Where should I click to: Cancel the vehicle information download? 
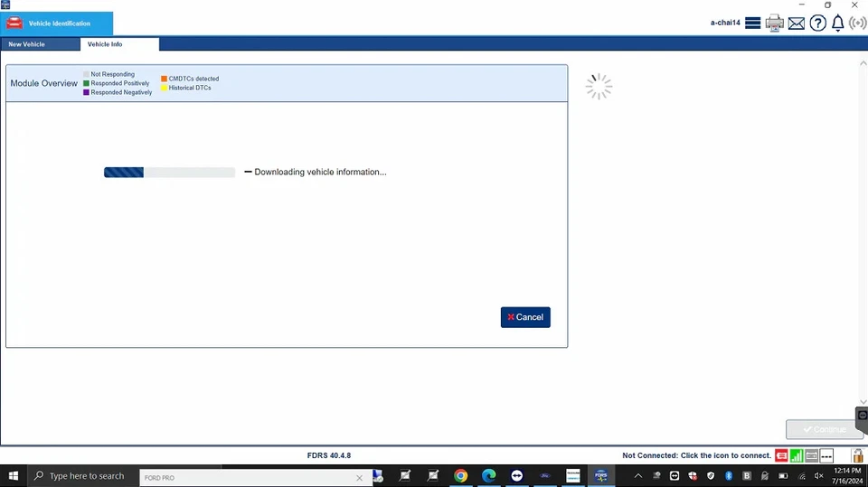pyautogui.click(x=525, y=317)
